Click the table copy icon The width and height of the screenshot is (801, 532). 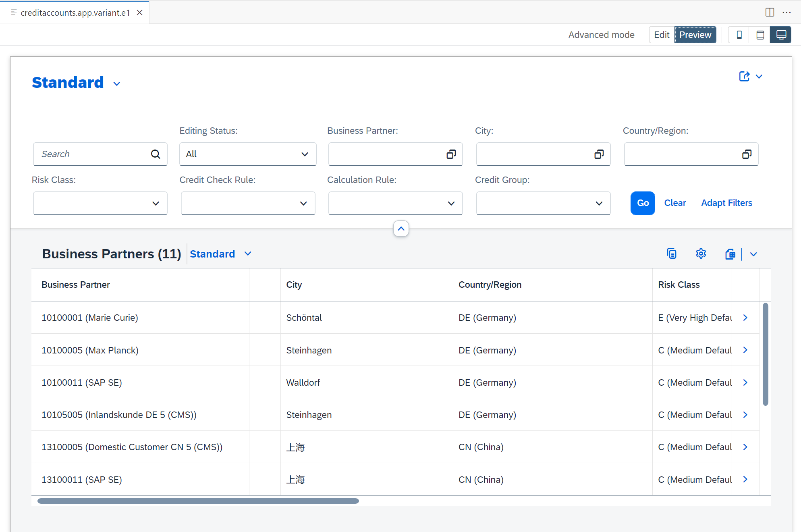pos(672,254)
